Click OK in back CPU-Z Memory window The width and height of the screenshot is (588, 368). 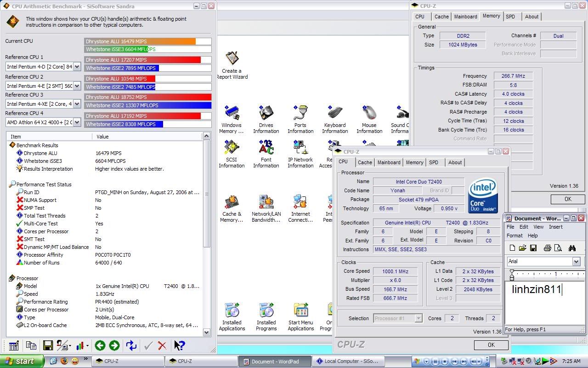pos(568,199)
